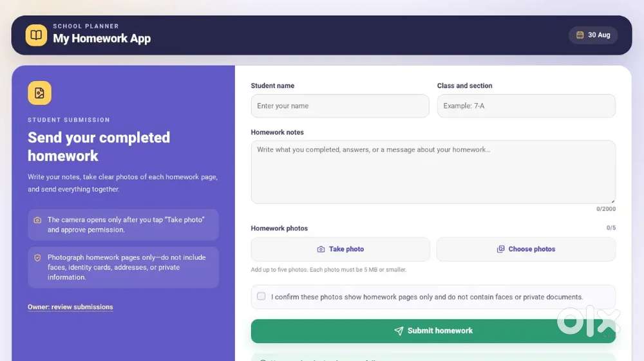Click the green Submit homework button

[433, 331]
